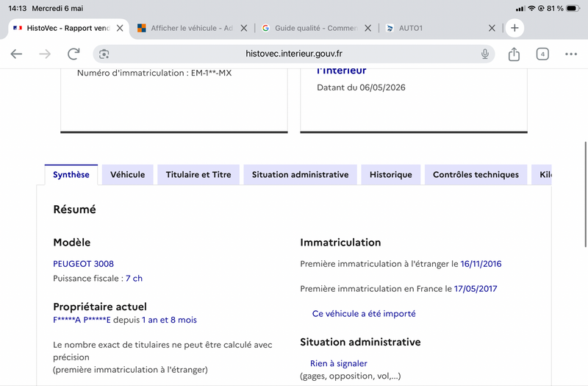Tap the camera lens icon in address bar
Image resolution: width=588 pixels, height=386 pixels.
click(104, 54)
